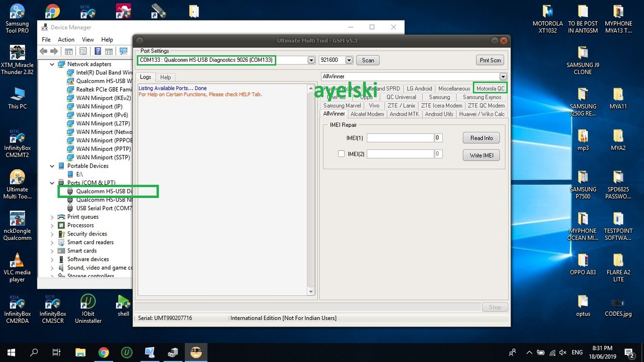Click into the IMEI(2) input field
Viewport: 644px width, 362px height.
[400, 154]
